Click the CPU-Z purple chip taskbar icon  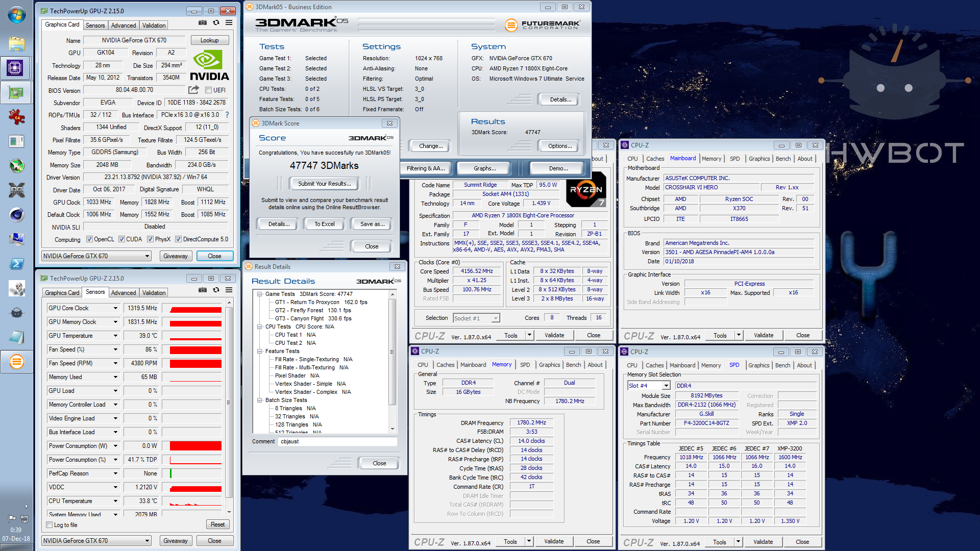[x=16, y=68]
